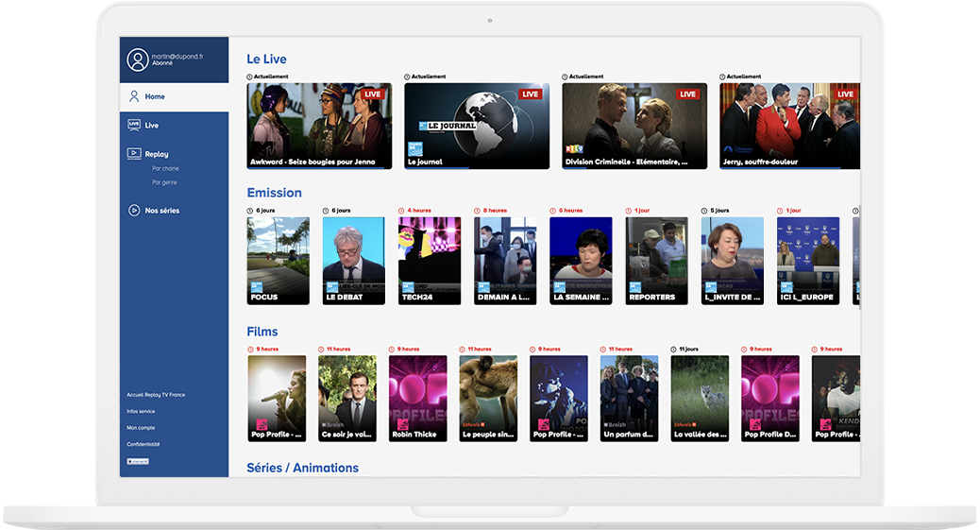Open the DEMAIN A L... emission thumbnail

point(505,261)
